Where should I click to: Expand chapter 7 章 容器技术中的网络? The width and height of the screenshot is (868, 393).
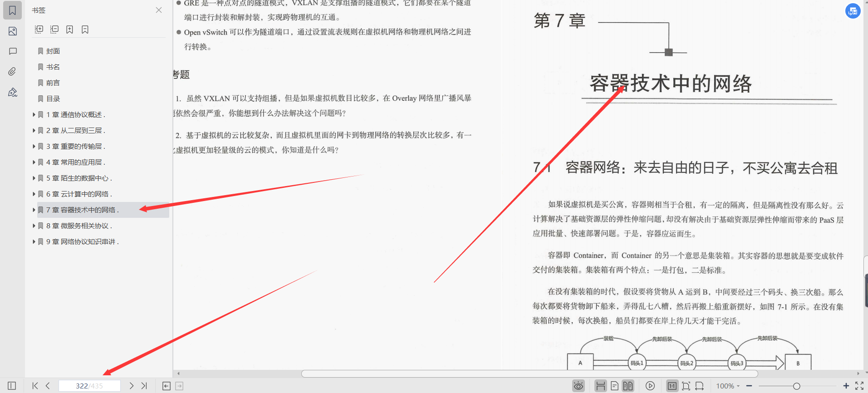click(x=34, y=210)
